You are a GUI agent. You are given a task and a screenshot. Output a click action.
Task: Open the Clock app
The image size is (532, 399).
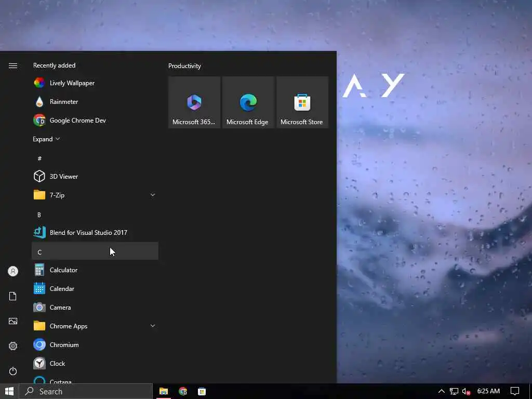95,363
